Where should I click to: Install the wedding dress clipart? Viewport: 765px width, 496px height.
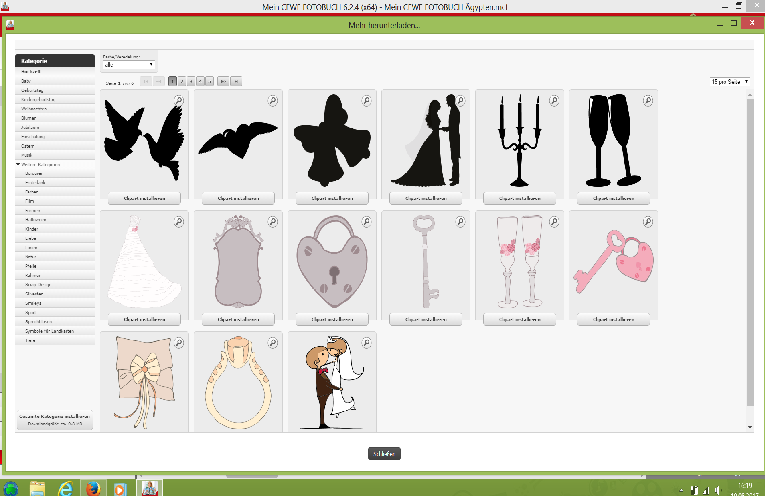pos(141,319)
